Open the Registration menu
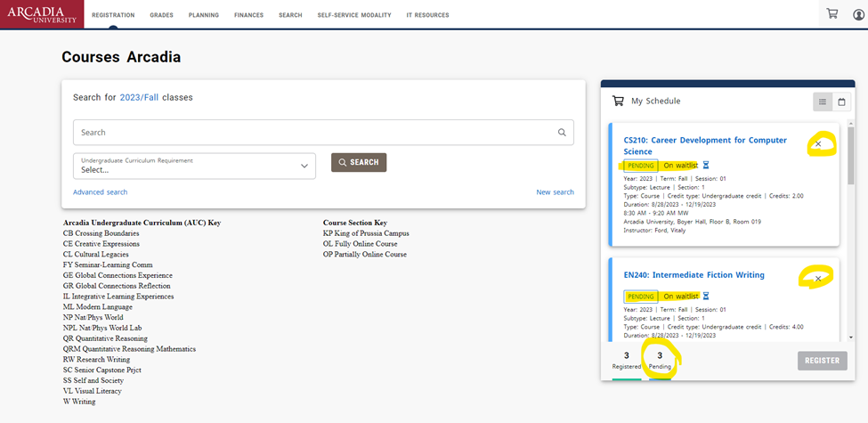868x423 pixels. (113, 15)
